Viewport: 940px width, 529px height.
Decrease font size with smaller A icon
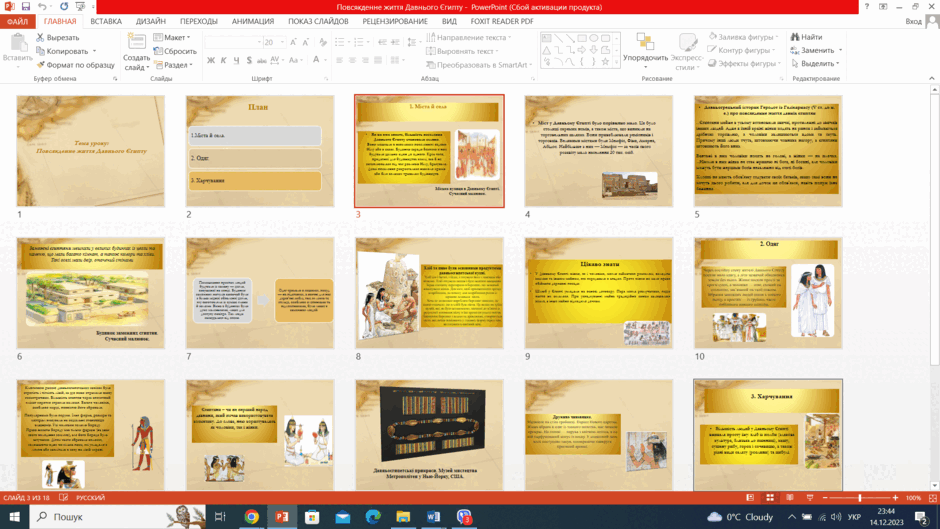point(306,42)
